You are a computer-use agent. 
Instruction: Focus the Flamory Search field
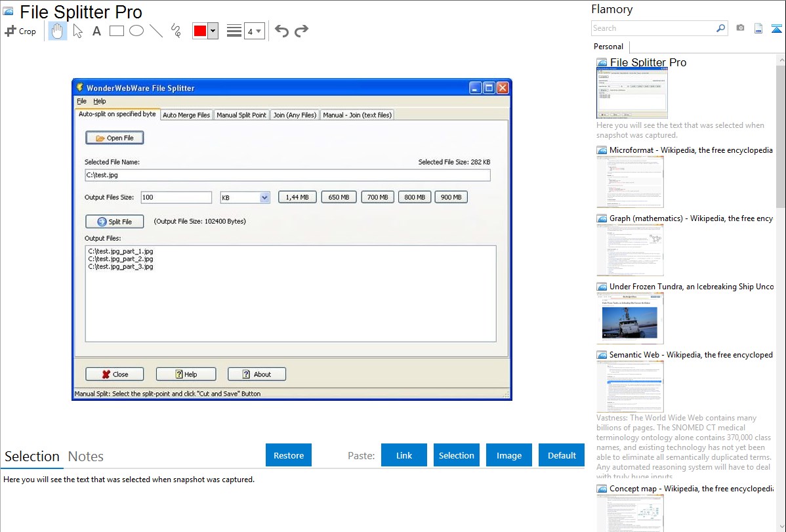coord(653,28)
